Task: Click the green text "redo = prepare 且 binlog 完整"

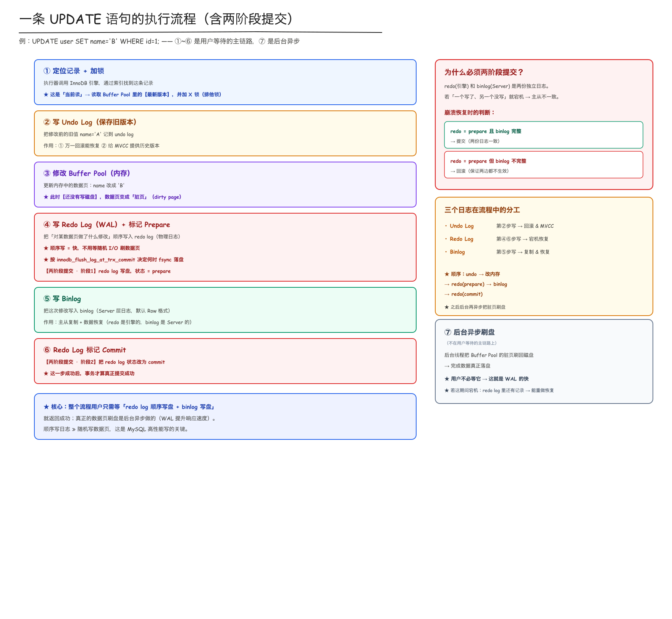Action: tap(486, 131)
